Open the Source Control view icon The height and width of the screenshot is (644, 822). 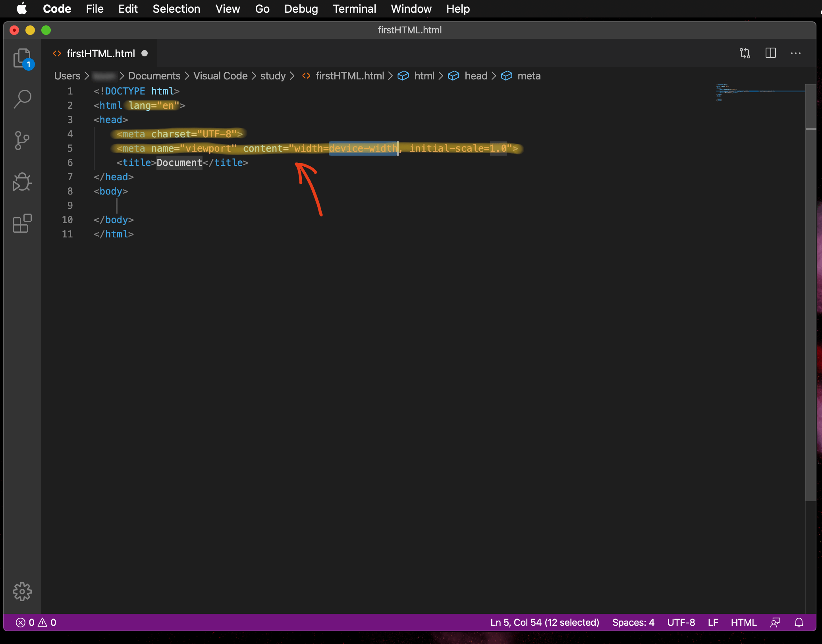(x=22, y=140)
